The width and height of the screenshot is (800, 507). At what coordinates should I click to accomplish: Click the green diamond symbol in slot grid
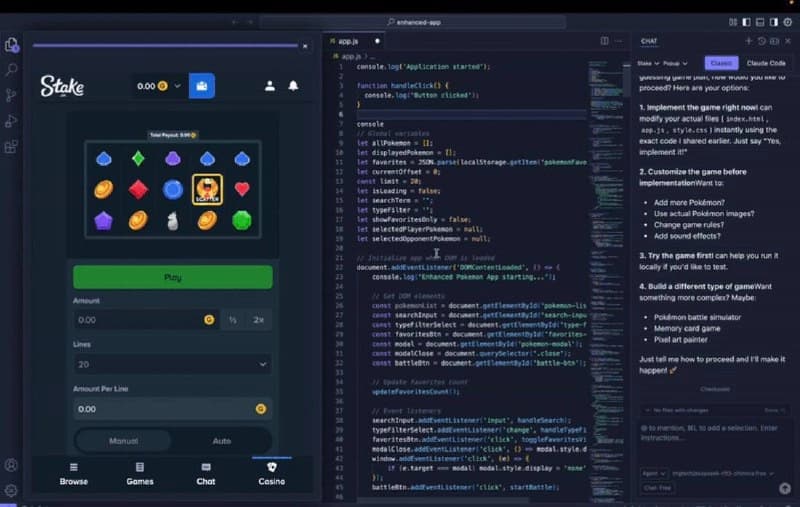coord(138,159)
